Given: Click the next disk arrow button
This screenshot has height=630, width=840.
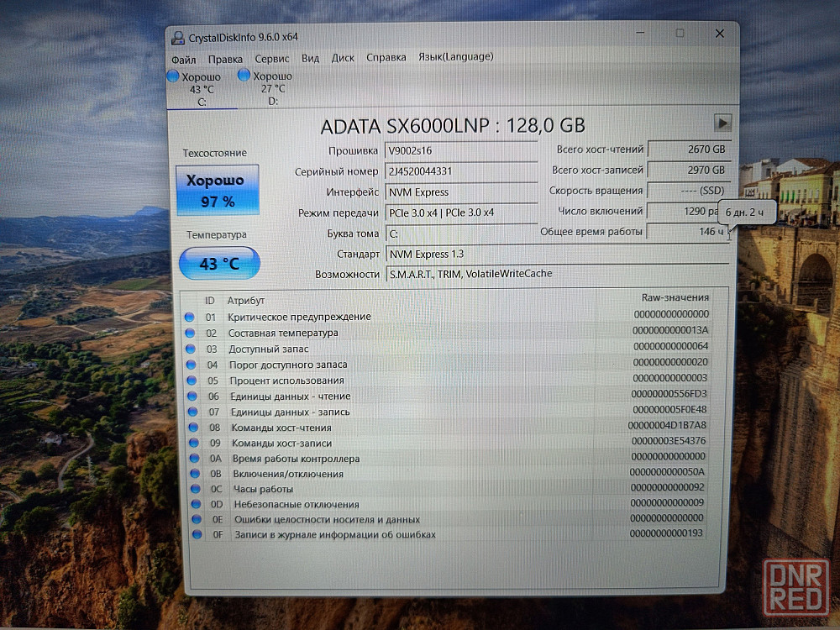Looking at the screenshot, I should (722, 123).
